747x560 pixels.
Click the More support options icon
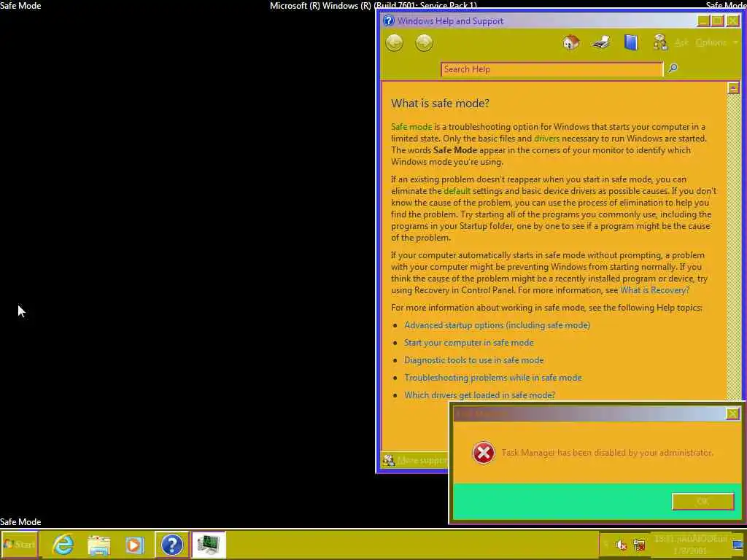(x=389, y=460)
